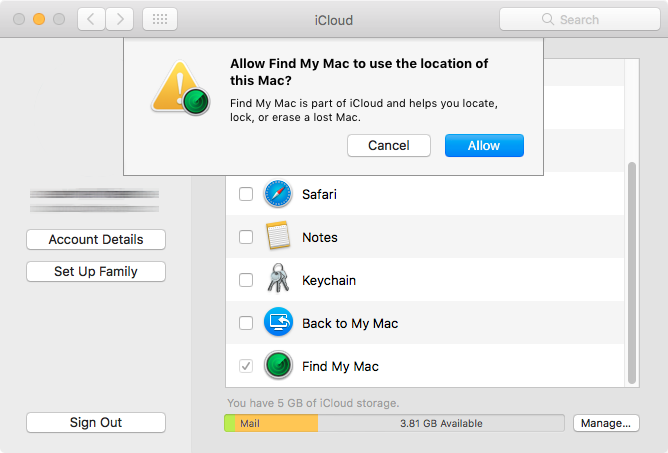Click the Find My Mac label
Image resolution: width=668 pixels, height=453 pixels.
(340, 366)
